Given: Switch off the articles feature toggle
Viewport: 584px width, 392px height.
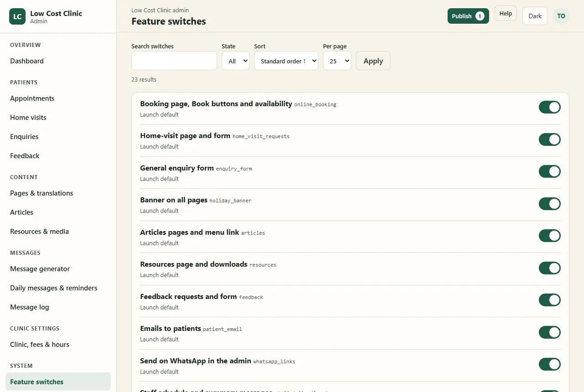Looking at the screenshot, I should tap(550, 236).
